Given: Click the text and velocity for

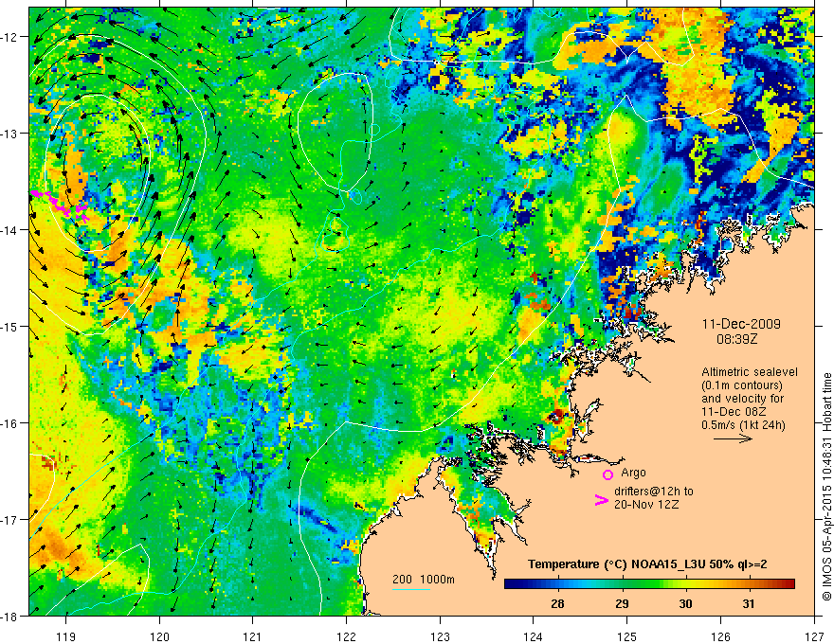Looking at the screenshot, I should (742, 399).
